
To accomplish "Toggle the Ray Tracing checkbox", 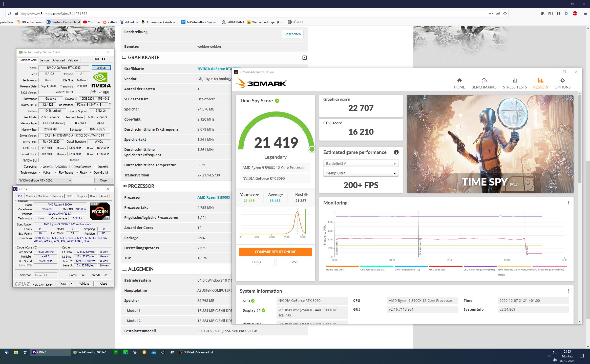I will point(57,173).
